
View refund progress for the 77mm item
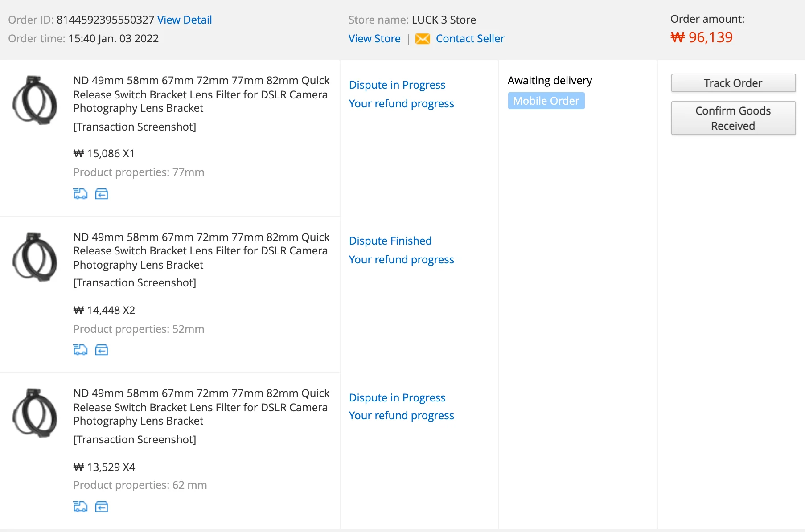click(x=401, y=103)
